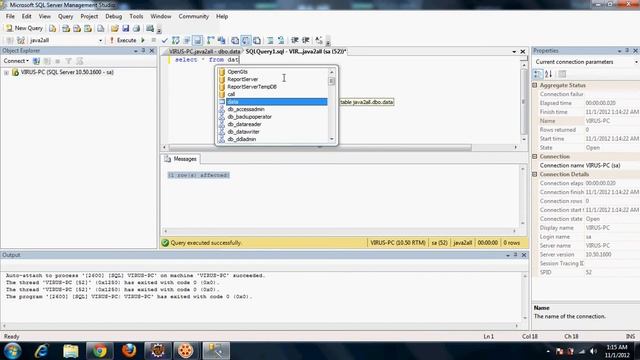Viewport: 640px width, 360px height.
Task: Open Activity Monitor from the toolbar
Action: click(150, 28)
